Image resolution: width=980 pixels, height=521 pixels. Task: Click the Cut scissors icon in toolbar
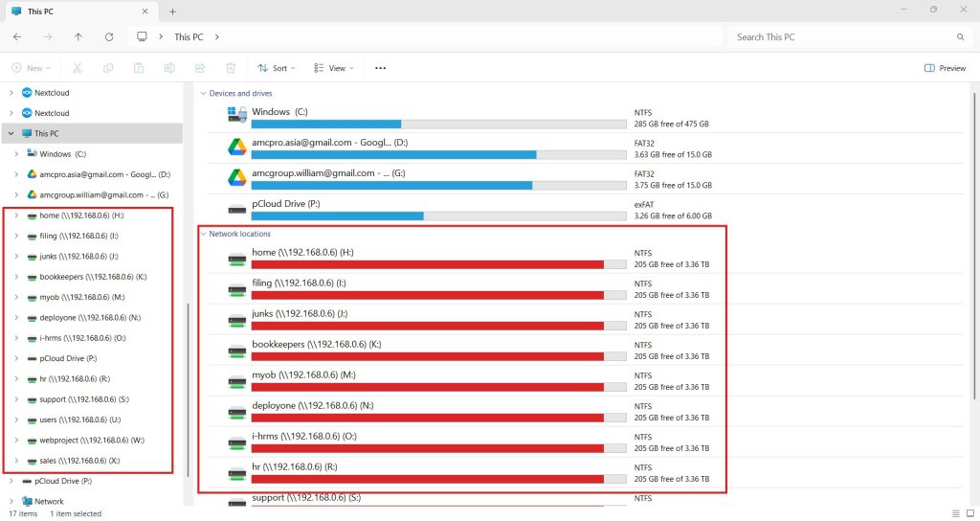(78, 68)
